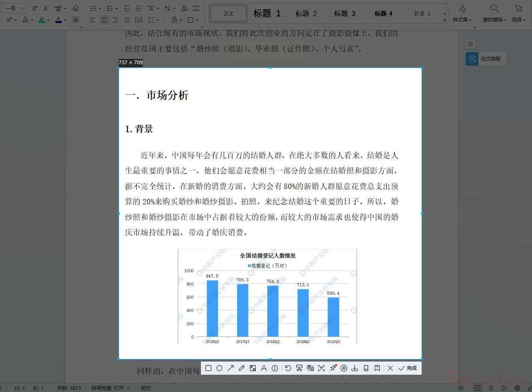Click 完成 to finish the screenshot
The image size is (532, 392).
(x=407, y=368)
